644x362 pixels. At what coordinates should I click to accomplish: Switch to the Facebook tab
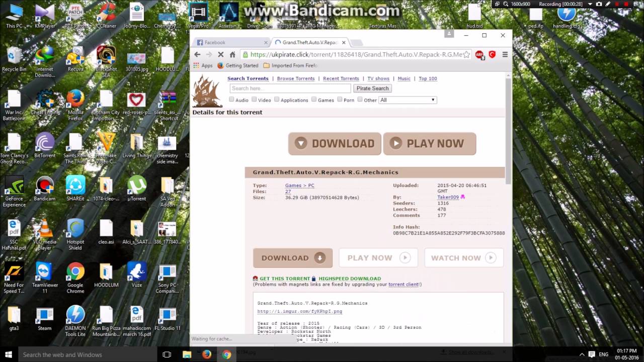point(230,43)
